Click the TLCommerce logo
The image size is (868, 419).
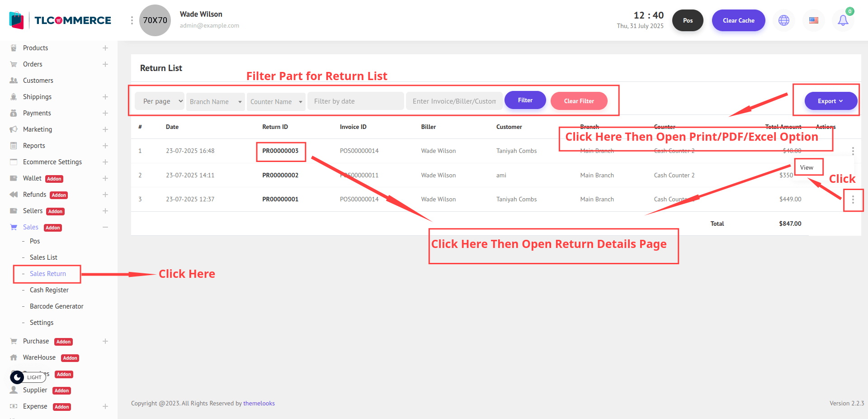pyautogui.click(x=60, y=20)
